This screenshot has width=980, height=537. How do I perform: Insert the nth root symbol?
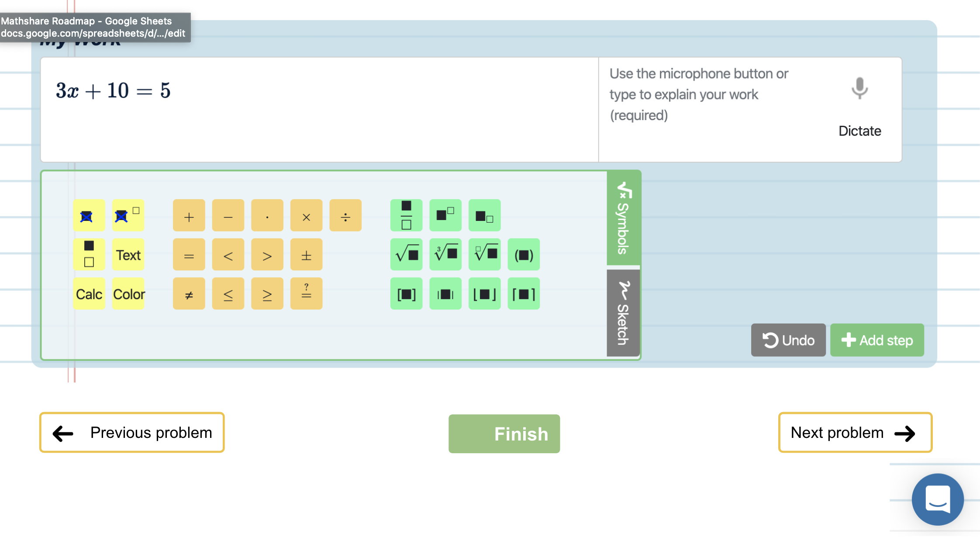484,255
